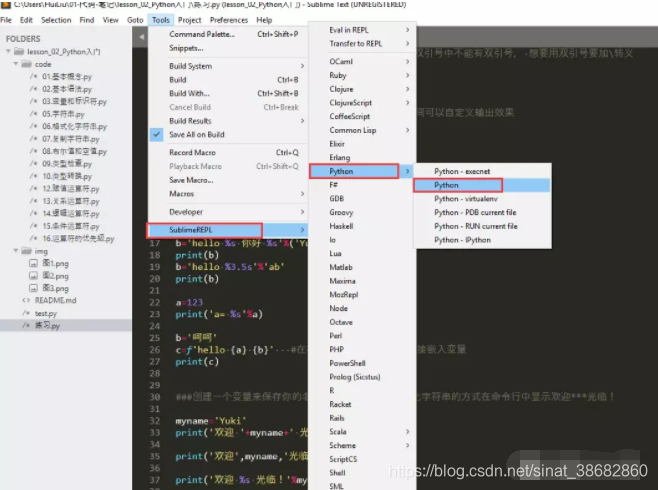Select Python - execnet option
Image resolution: width=658 pixels, height=490 pixels.
482,172
